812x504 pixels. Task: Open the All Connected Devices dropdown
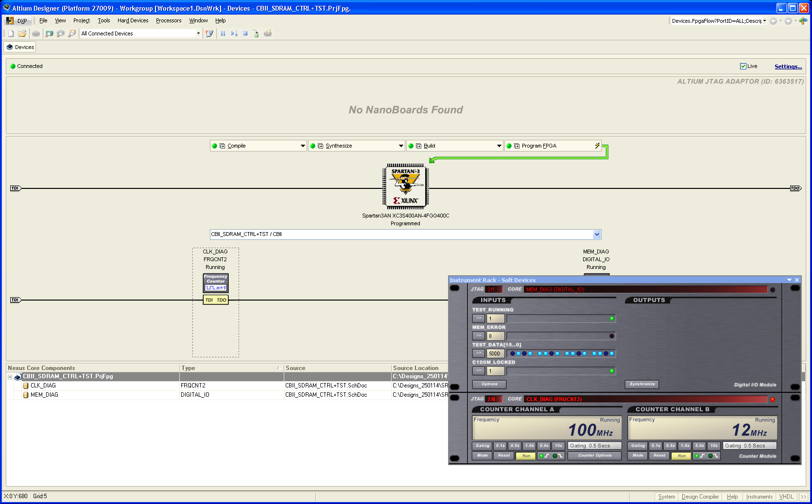coord(198,34)
